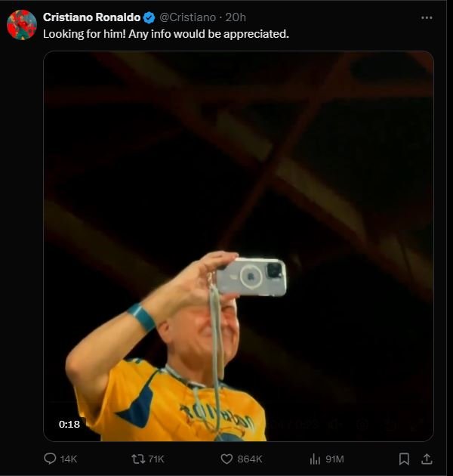The width and height of the screenshot is (453, 476).
Task: Like the post with heart icon
Action: [226, 459]
